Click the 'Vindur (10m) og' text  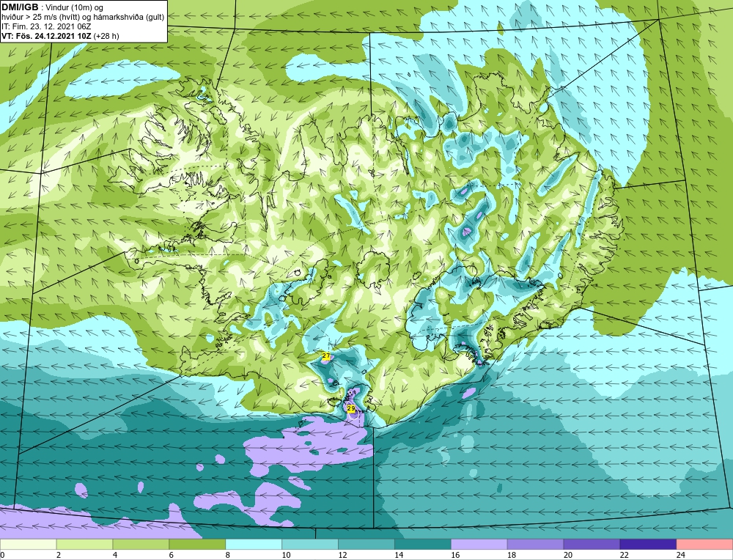click(x=75, y=7)
